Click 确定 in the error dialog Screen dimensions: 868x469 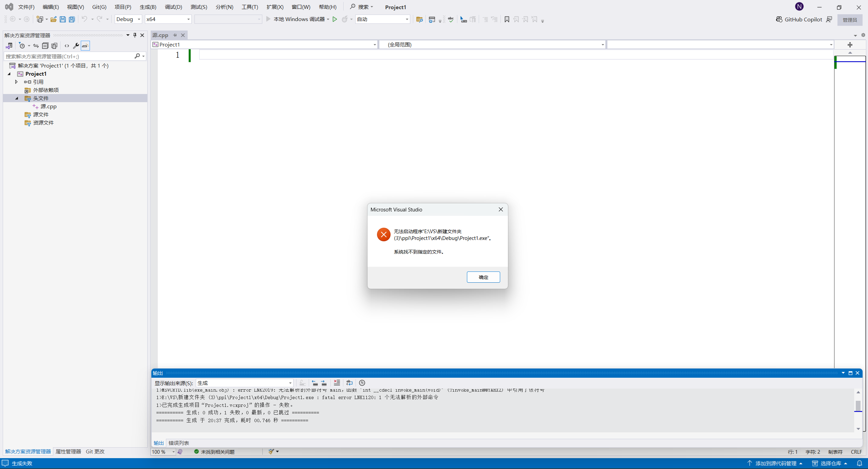[x=483, y=277]
